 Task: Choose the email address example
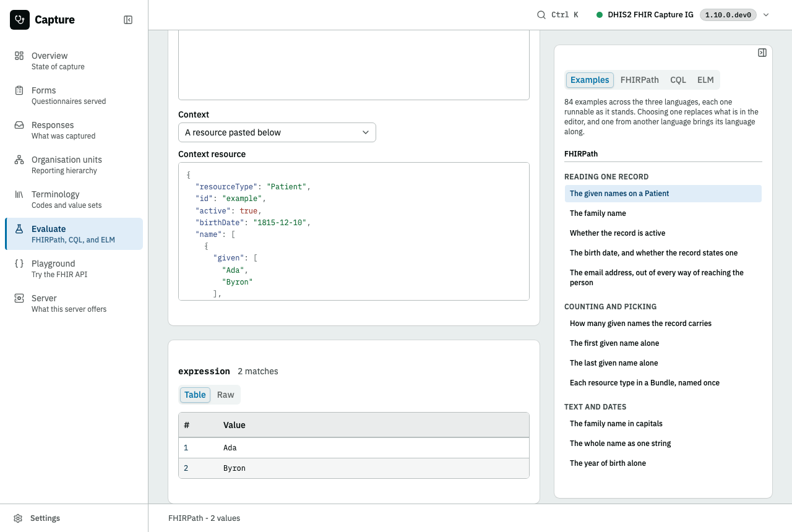[663, 278]
